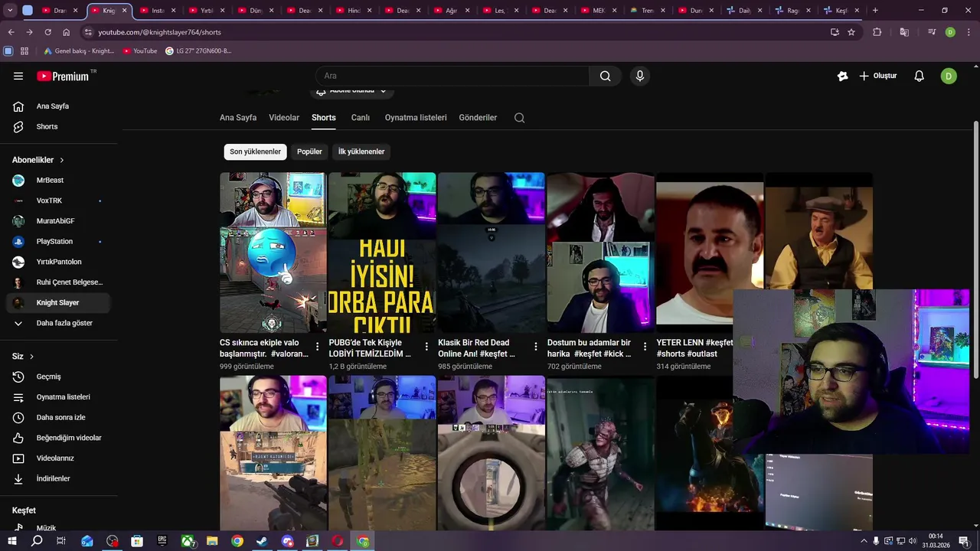Open a new browser tab

tap(875, 11)
